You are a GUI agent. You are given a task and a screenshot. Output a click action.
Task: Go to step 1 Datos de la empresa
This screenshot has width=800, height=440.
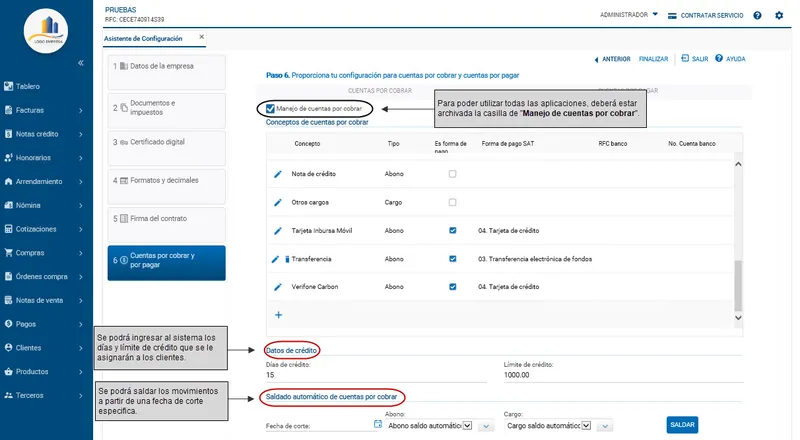(x=166, y=72)
